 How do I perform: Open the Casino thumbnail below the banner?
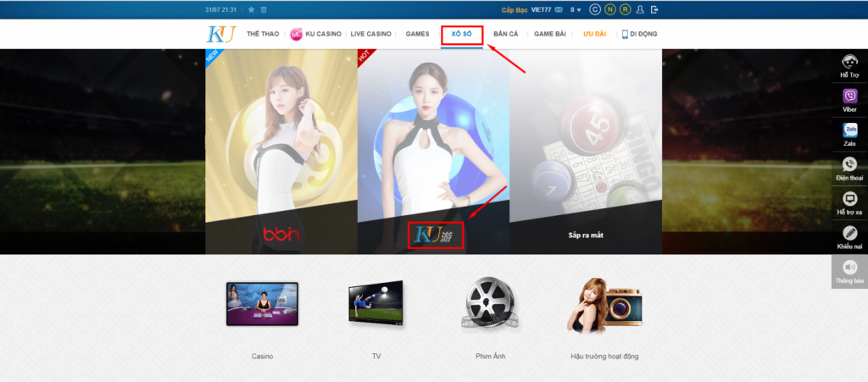[262, 305]
